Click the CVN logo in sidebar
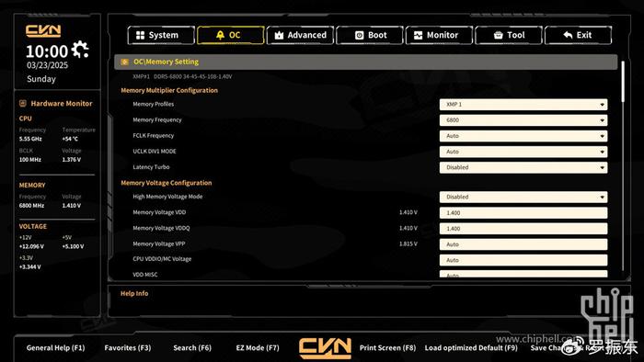Image resolution: width=644 pixels, height=362 pixels. coord(43,30)
